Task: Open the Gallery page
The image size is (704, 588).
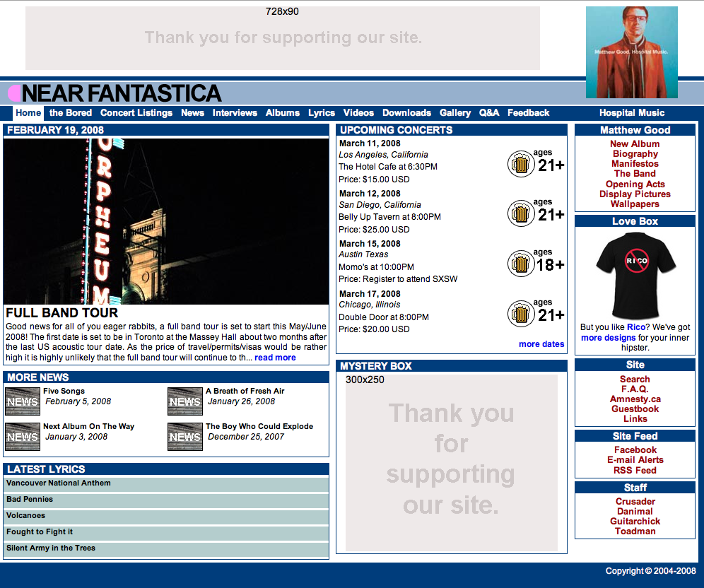Action: click(455, 112)
